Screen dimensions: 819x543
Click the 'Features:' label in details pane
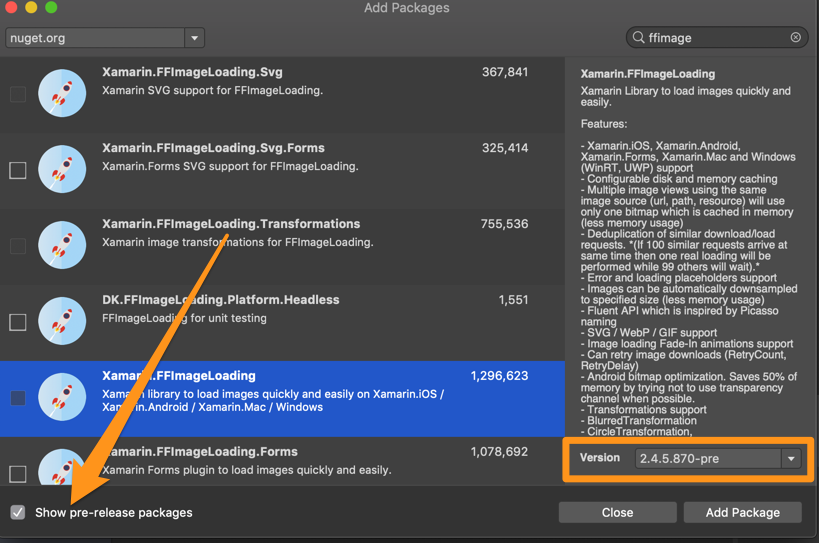click(604, 124)
